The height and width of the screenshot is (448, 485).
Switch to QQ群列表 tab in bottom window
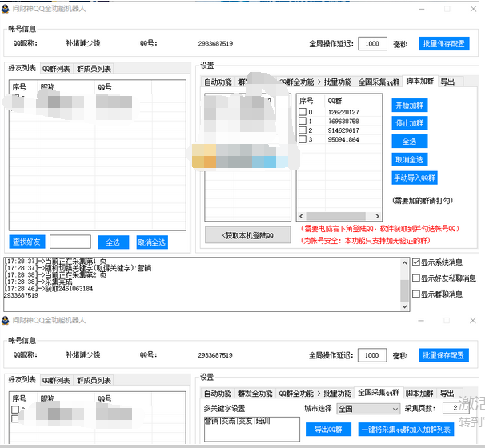(x=56, y=380)
